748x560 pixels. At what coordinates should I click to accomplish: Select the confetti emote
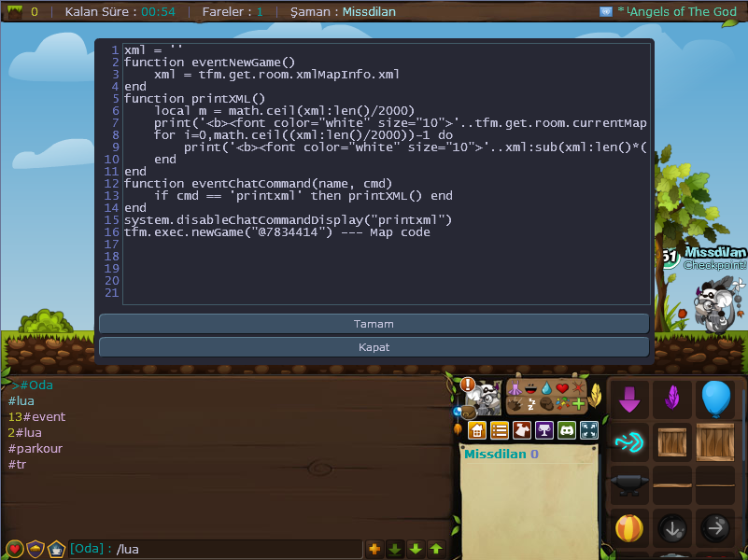[562, 404]
